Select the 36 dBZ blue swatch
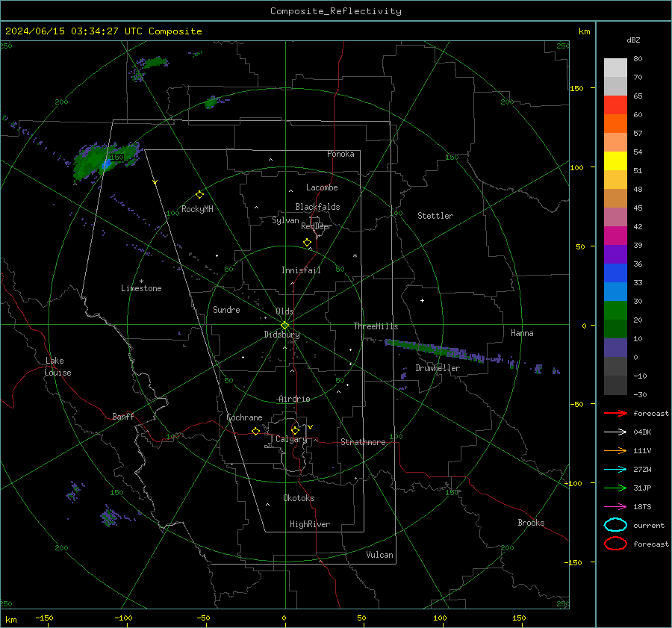Image resolution: width=672 pixels, height=628 pixels. click(x=615, y=273)
